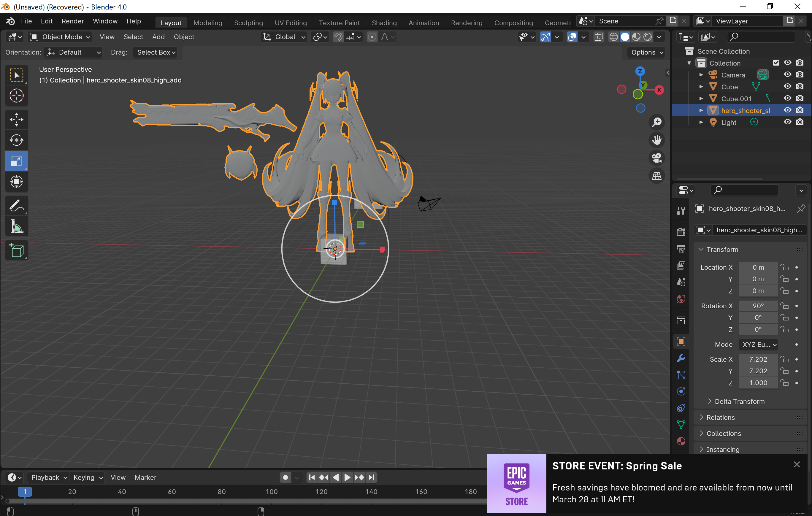Hide the Cube.001 object in viewport
The width and height of the screenshot is (812, 516).
pyautogui.click(x=787, y=99)
